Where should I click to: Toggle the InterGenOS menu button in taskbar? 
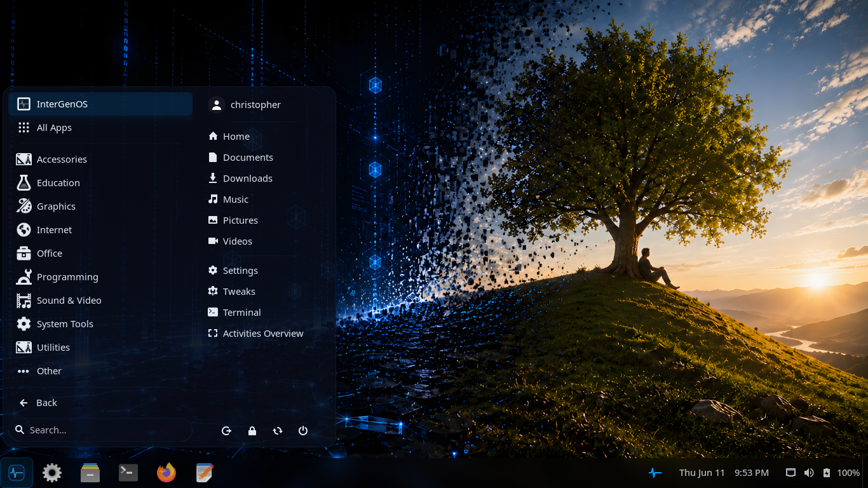coord(17,473)
